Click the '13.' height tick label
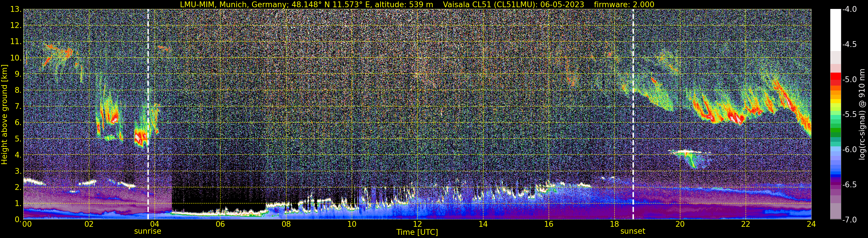Image resolution: width=868 pixels, height=238 pixels. coord(16,10)
